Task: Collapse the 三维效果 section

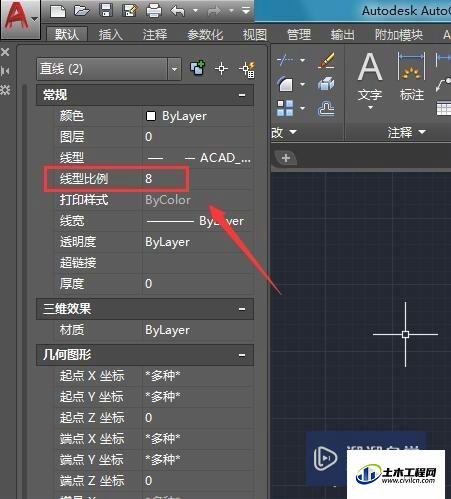Action: (242, 309)
